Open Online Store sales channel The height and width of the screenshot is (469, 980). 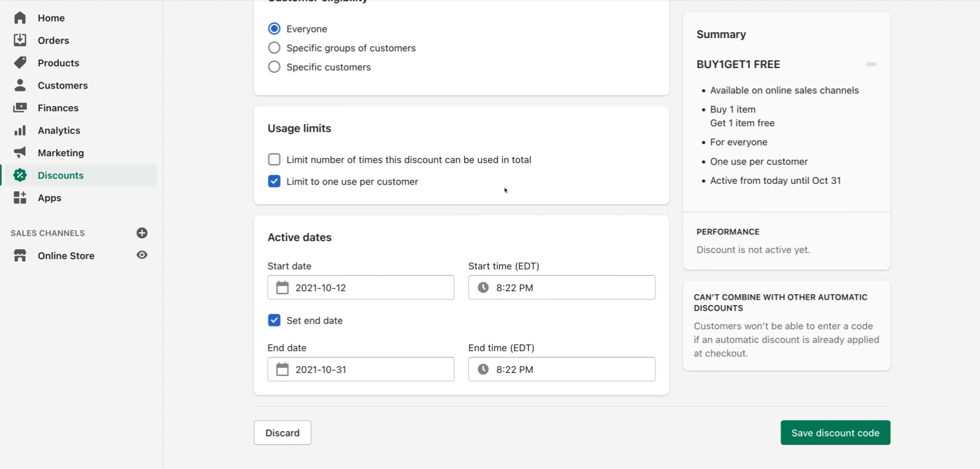click(x=66, y=256)
